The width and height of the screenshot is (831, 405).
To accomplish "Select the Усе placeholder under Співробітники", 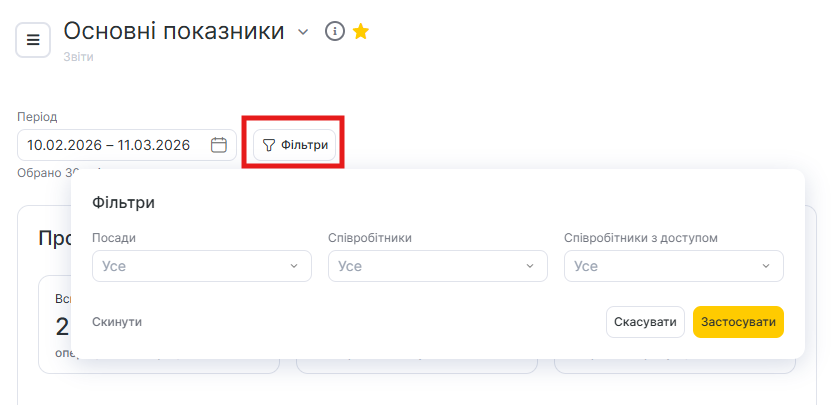I will (x=349, y=266).
